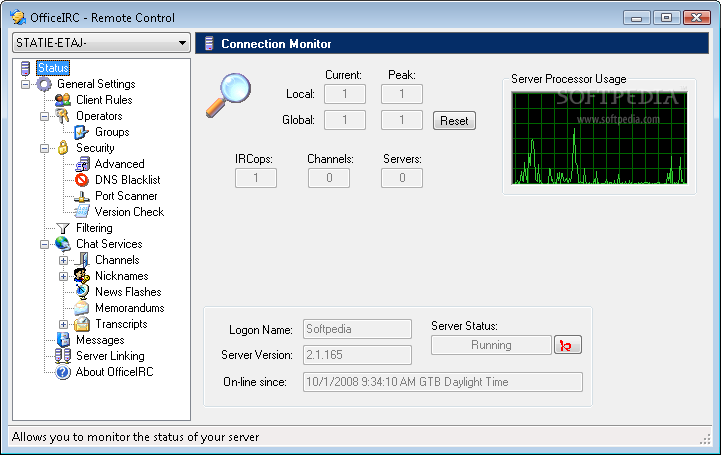Select the Groups tree label
721x455 pixels.
click(x=112, y=132)
